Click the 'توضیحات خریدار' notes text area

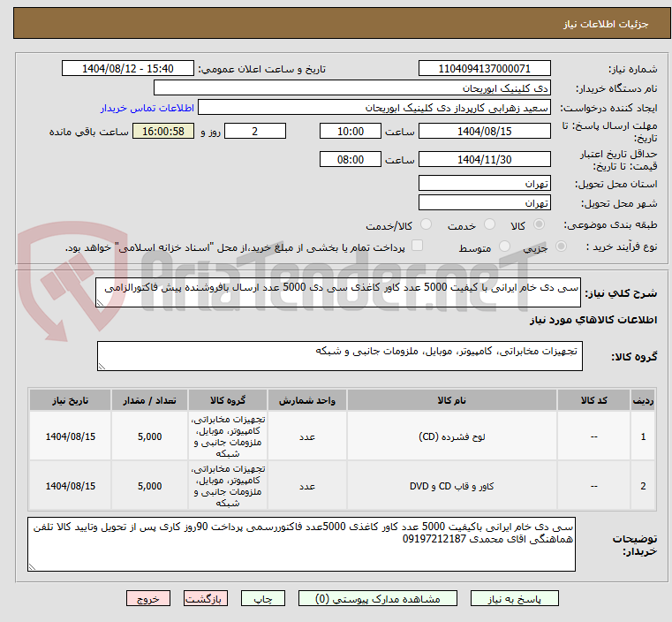[x=300, y=543]
